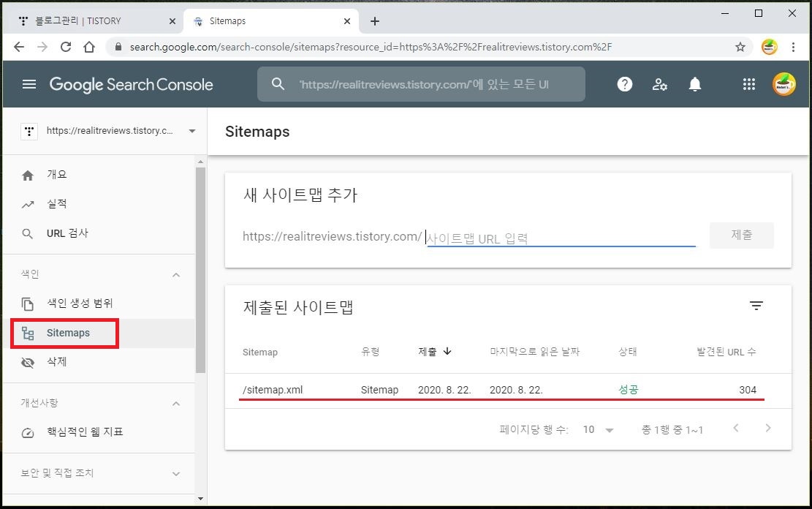Viewport: 812px width, 509px height.
Task: Open a new browser tab
Action: tap(375, 21)
